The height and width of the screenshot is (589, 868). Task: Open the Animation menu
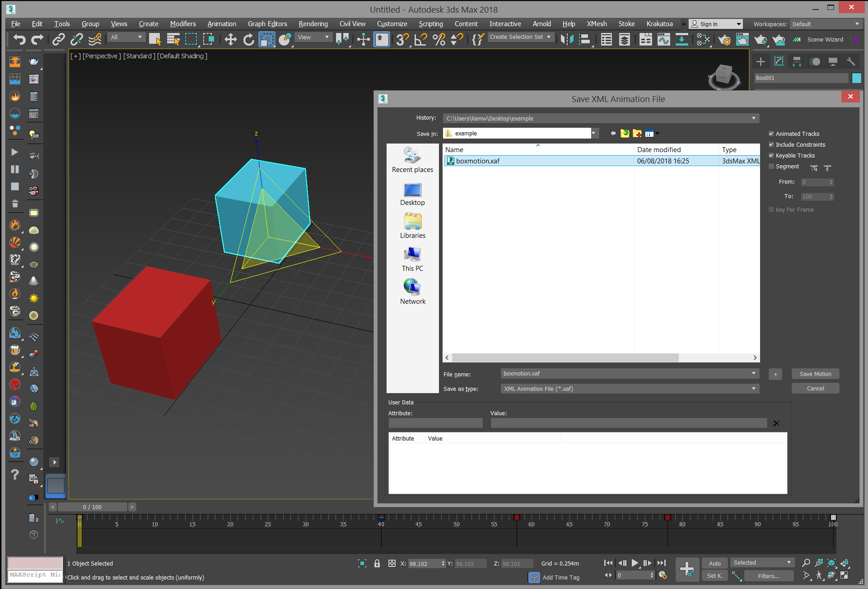pyautogui.click(x=222, y=23)
